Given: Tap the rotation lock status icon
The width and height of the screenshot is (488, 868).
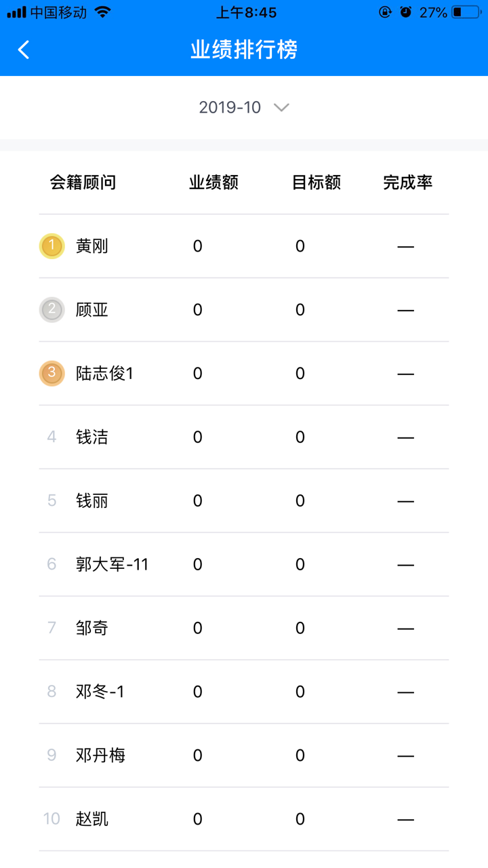Looking at the screenshot, I should pos(385,12).
